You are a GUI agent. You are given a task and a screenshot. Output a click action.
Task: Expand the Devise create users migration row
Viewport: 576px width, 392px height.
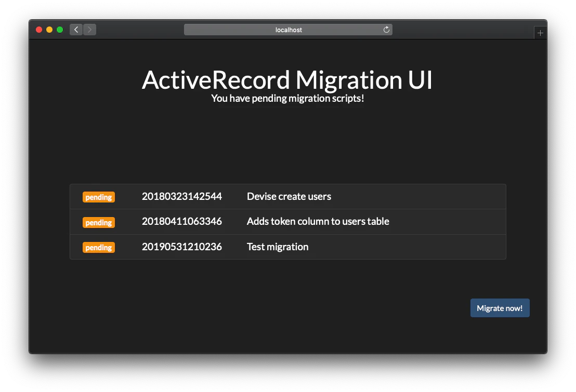pyautogui.click(x=289, y=196)
